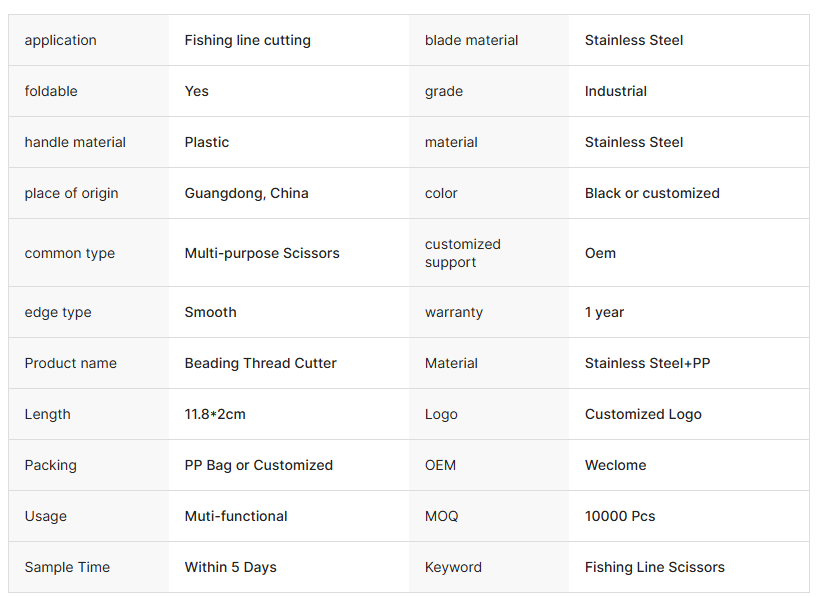Click the 'Customized Logo' value
The width and height of the screenshot is (817, 597).
tap(643, 414)
